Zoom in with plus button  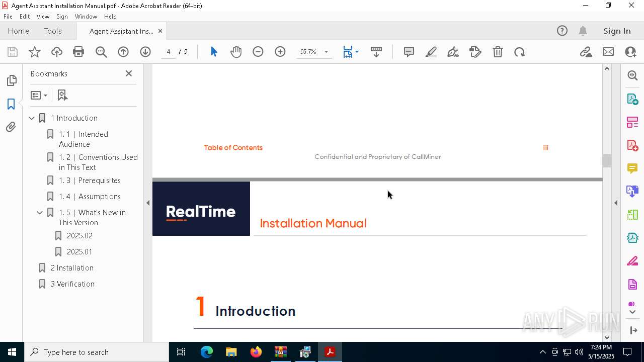click(280, 52)
